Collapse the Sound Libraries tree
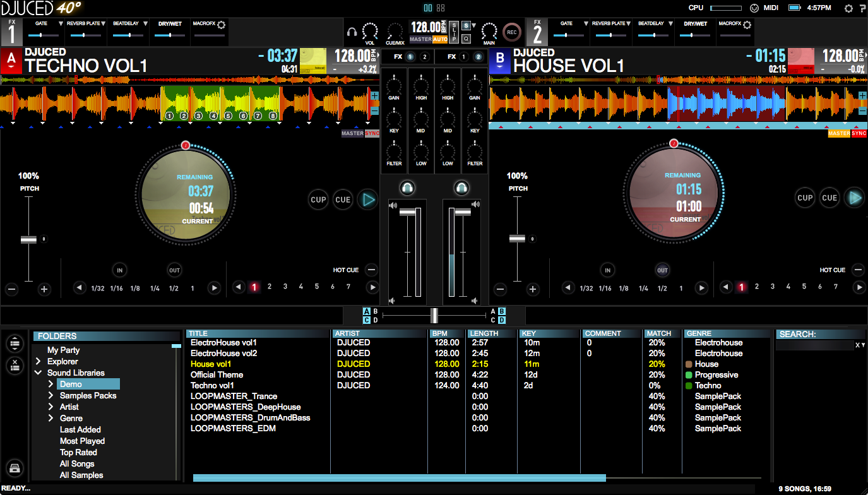 click(39, 373)
